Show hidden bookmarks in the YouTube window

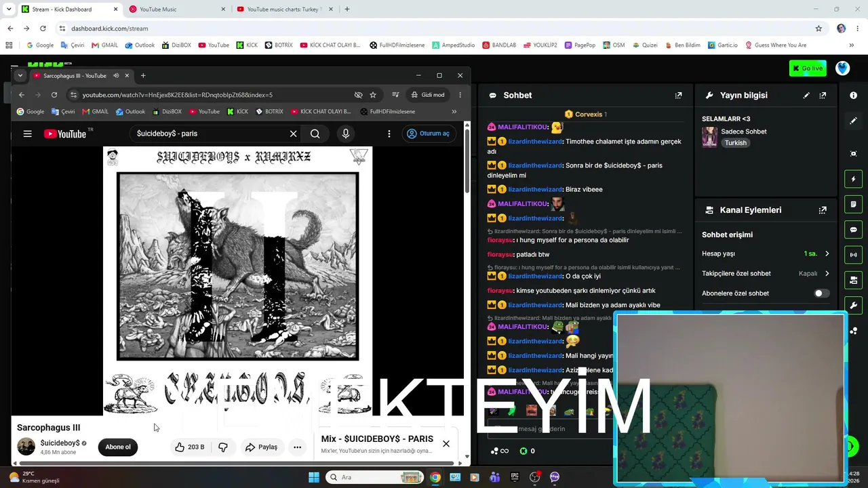coord(454,112)
